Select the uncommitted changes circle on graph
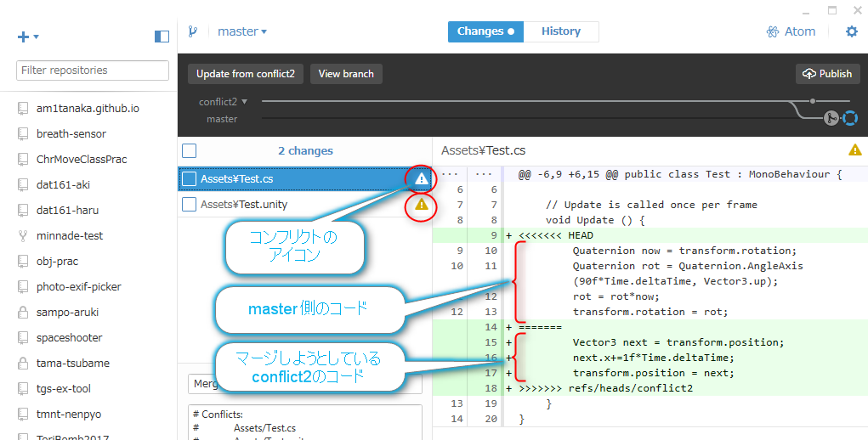This screenshot has height=440, width=868. [850, 118]
